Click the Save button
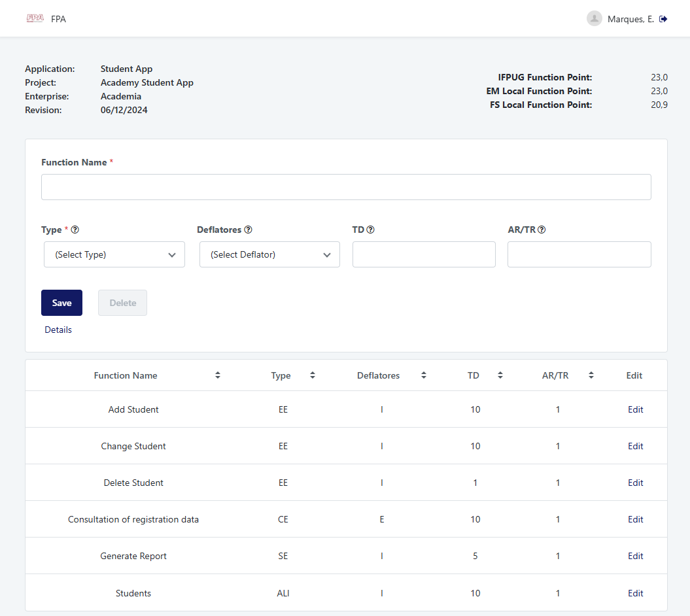Viewport: 690px width, 616px height. pos(61,303)
